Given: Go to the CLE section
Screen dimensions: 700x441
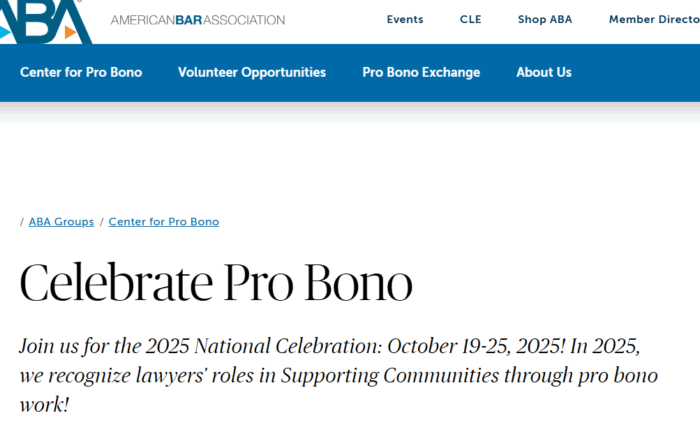Looking at the screenshot, I should (x=470, y=20).
